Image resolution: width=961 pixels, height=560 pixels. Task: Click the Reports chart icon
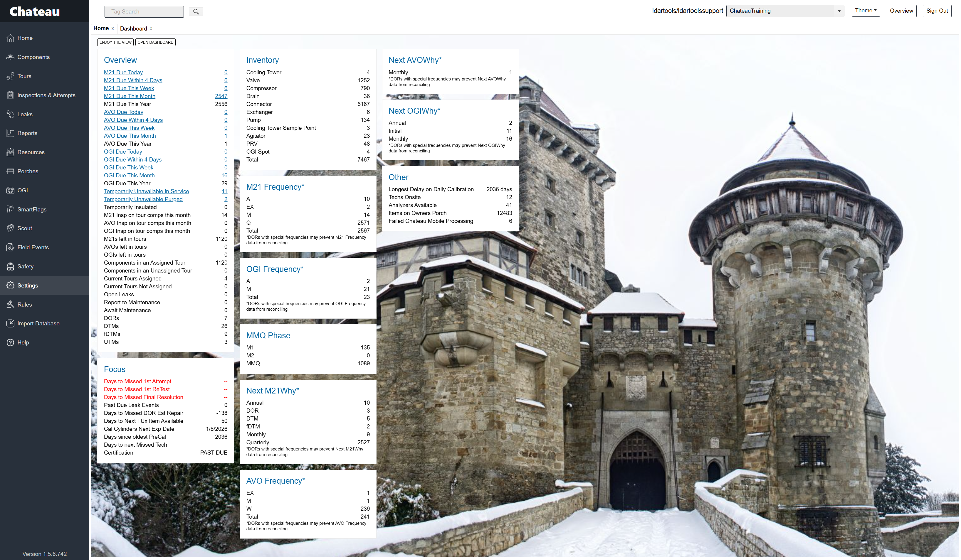(10, 133)
